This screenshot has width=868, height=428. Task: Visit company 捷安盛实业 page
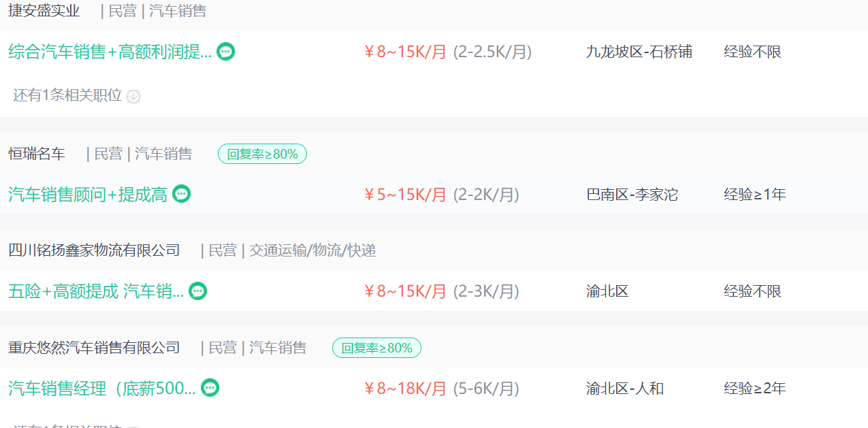click(44, 11)
